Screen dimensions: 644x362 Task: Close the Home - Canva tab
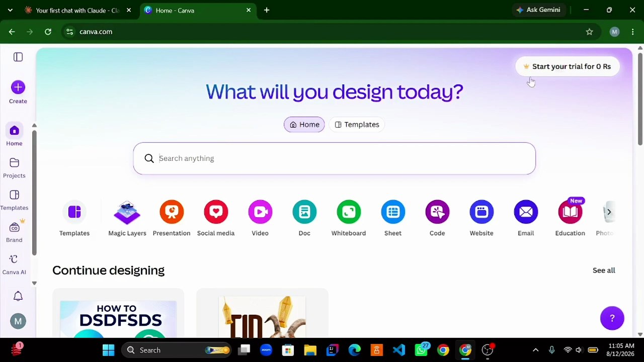tap(249, 10)
